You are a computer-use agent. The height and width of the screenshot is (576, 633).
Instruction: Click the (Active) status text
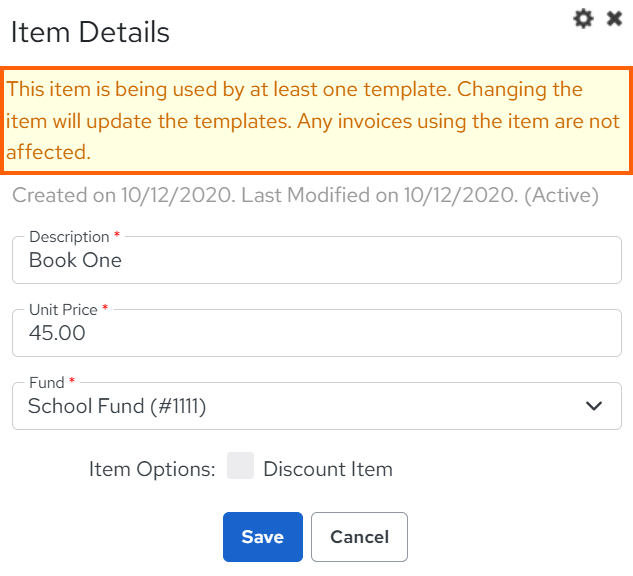pyautogui.click(x=562, y=195)
